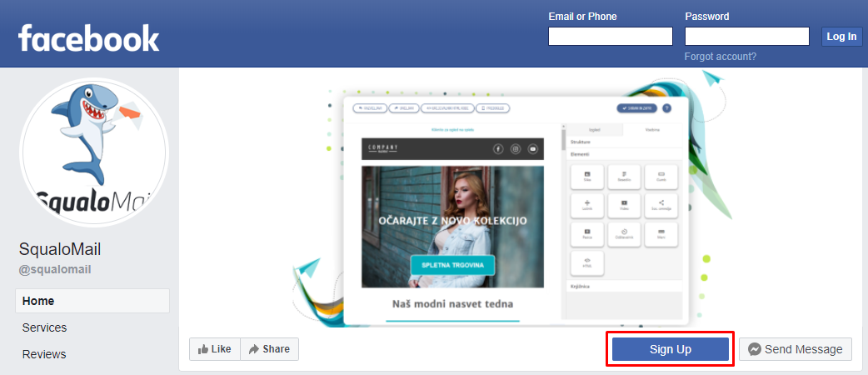868x375 pixels.
Task: Focus the Email or Phone field
Action: (610, 36)
